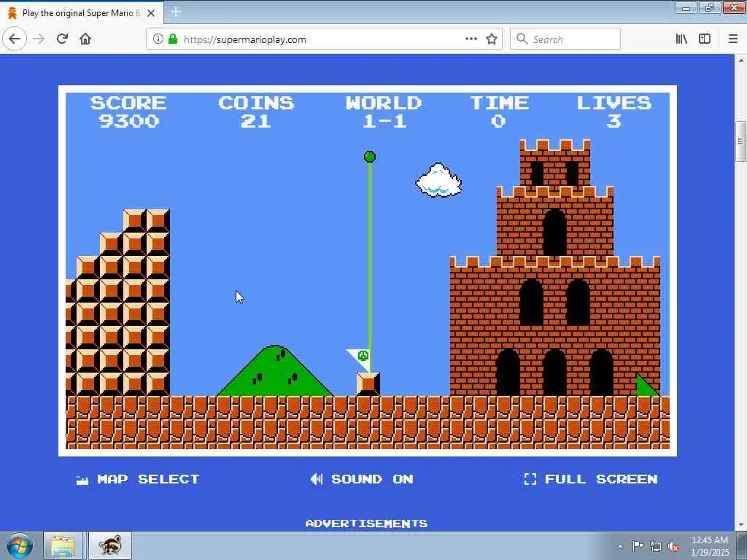Image resolution: width=747 pixels, height=560 pixels.
Task: Open a new tab with plus button
Action: click(x=175, y=12)
